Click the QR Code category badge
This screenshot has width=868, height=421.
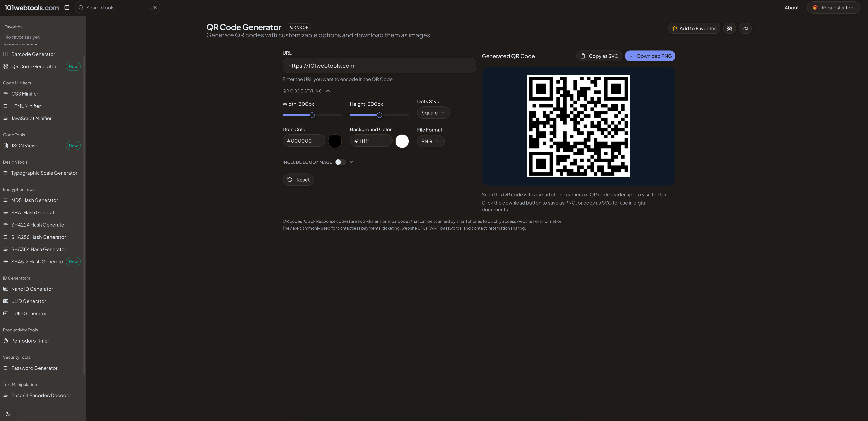tap(298, 27)
